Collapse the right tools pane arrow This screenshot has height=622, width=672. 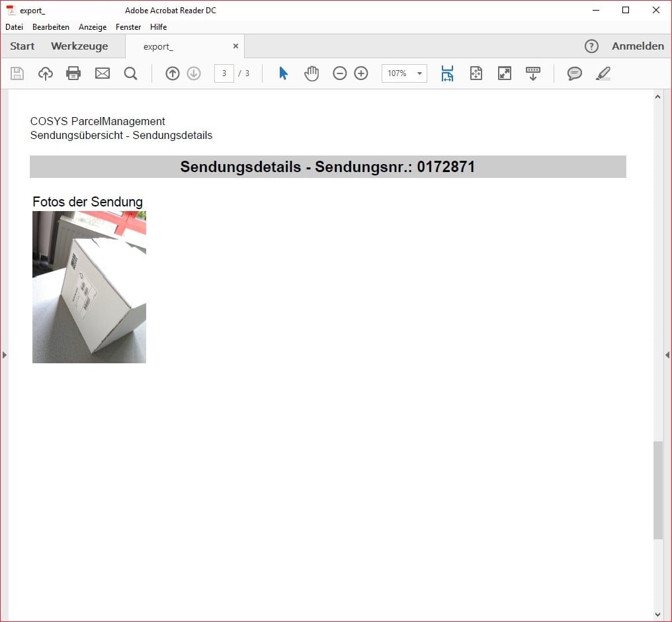[x=667, y=355]
